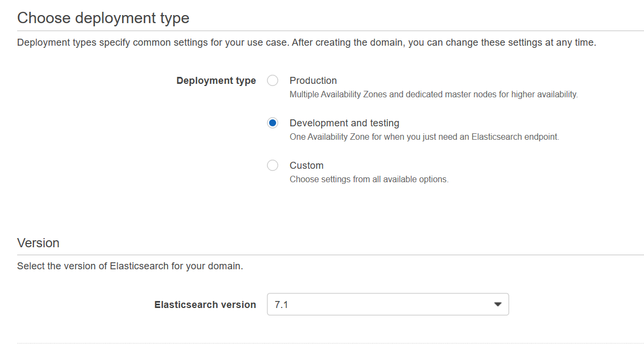Click the Development and testing label

coord(344,123)
